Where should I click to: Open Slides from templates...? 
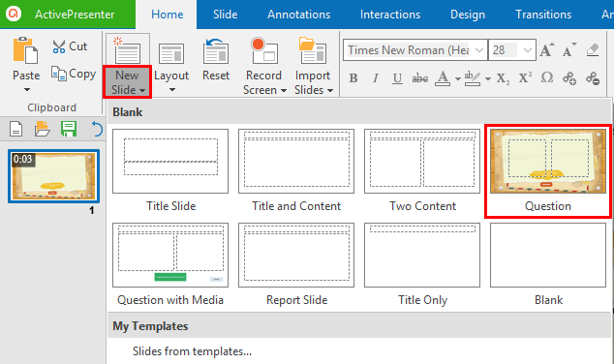point(192,351)
